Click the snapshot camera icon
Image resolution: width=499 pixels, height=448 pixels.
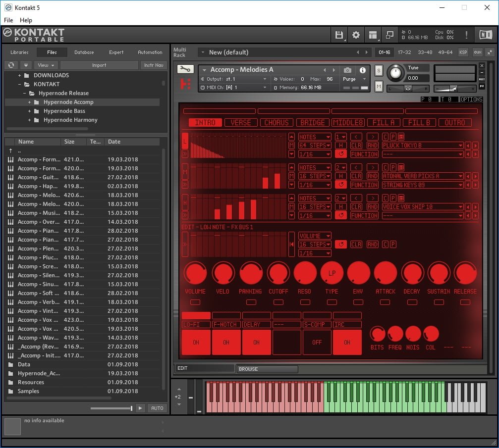pyautogui.click(x=347, y=70)
